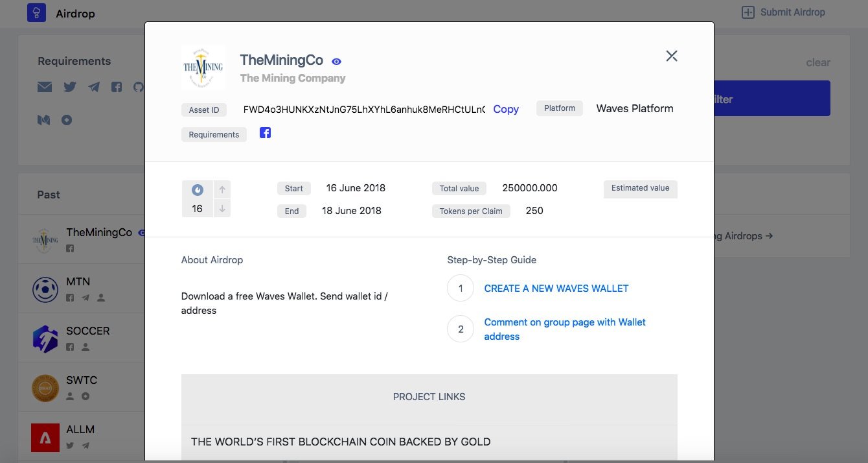This screenshot has width=868, height=463.
Task: Click the Airdrop logo icon in the header
Action: point(37,13)
